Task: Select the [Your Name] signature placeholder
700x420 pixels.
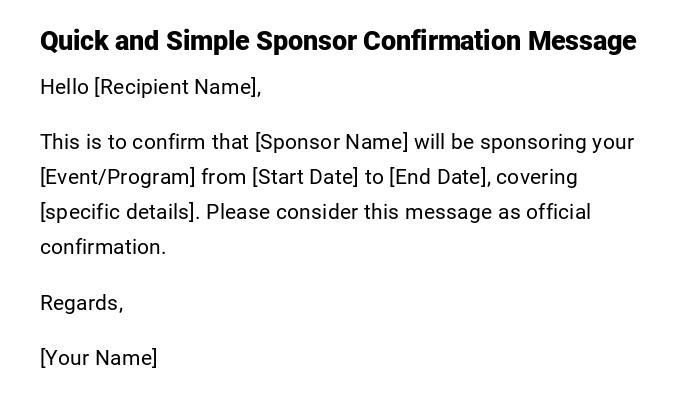Action: click(x=98, y=358)
